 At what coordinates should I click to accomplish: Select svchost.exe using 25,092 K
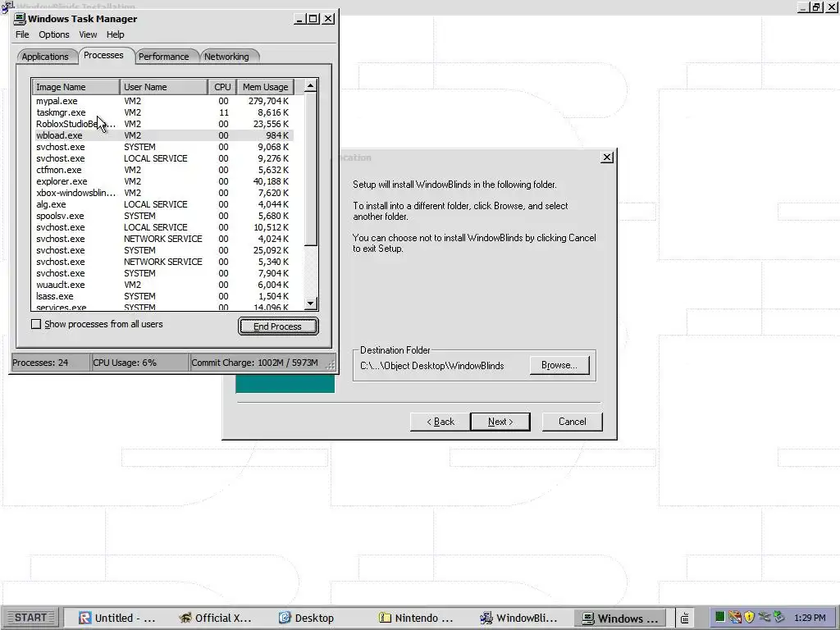[x=163, y=250]
